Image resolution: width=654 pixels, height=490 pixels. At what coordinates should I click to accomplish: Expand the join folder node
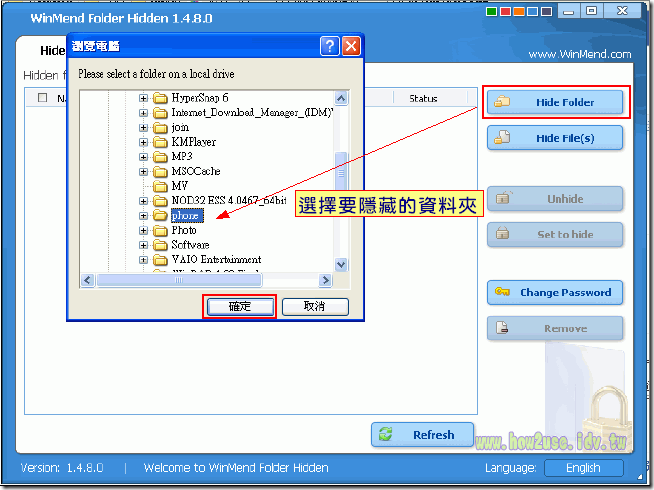tap(143, 128)
